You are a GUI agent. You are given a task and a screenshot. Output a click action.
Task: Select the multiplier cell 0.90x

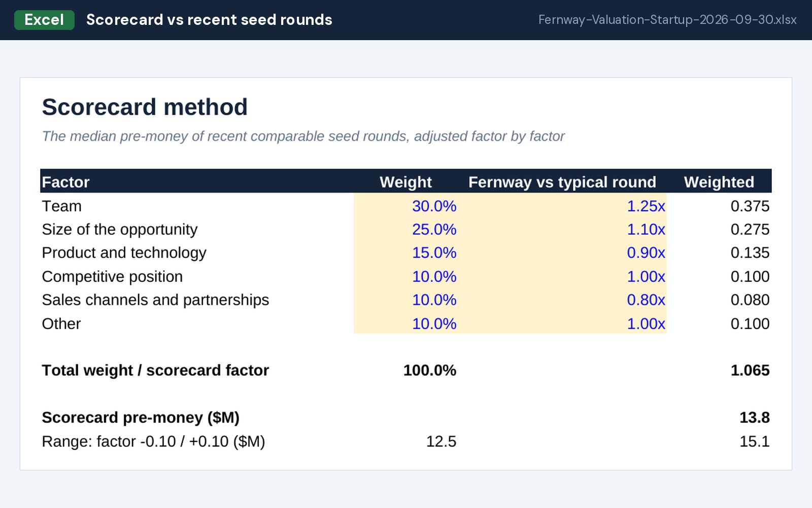pos(646,252)
